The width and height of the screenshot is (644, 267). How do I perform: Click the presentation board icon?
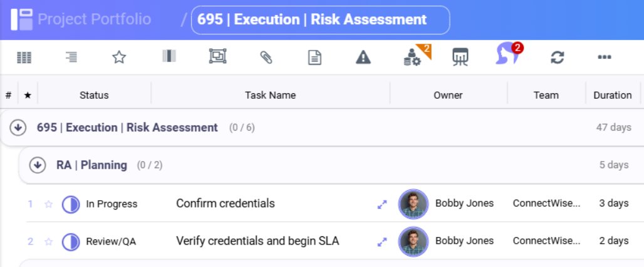point(460,58)
